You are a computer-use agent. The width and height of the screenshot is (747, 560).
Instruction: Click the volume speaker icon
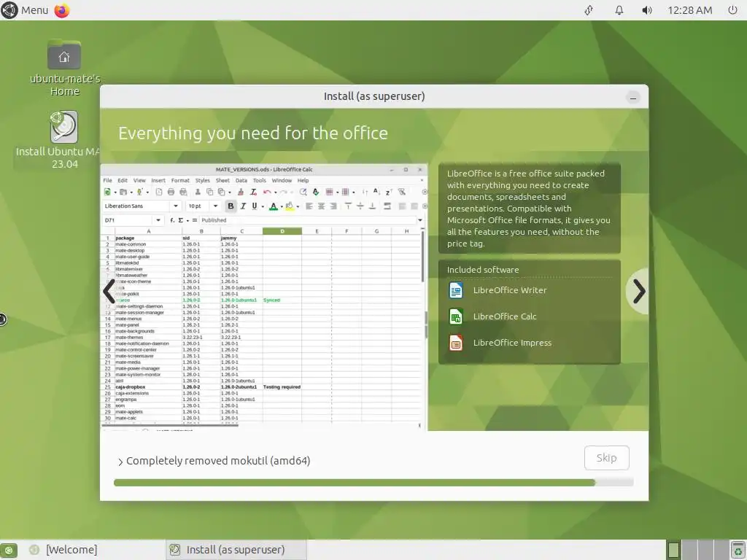pos(646,10)
